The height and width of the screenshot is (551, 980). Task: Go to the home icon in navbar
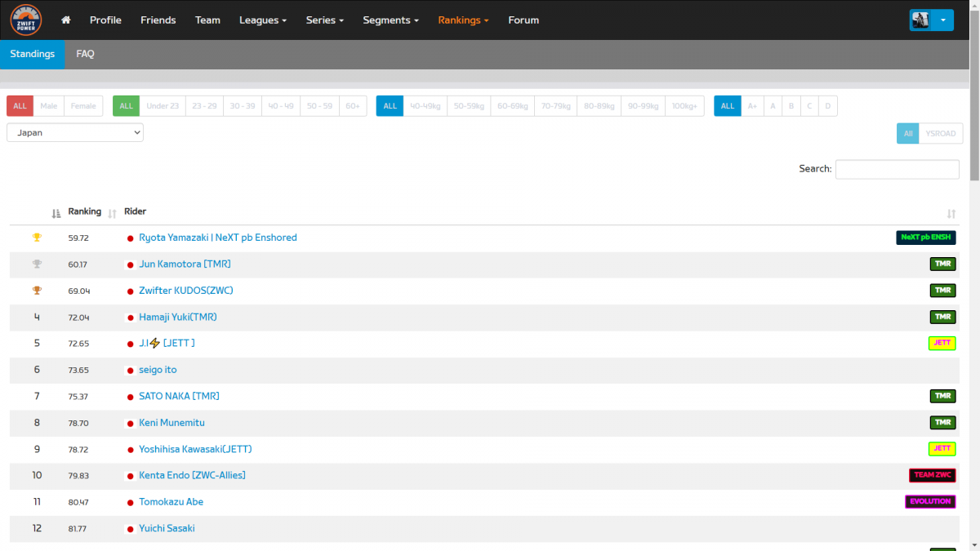pyautogui.click(x=66, y=20)
